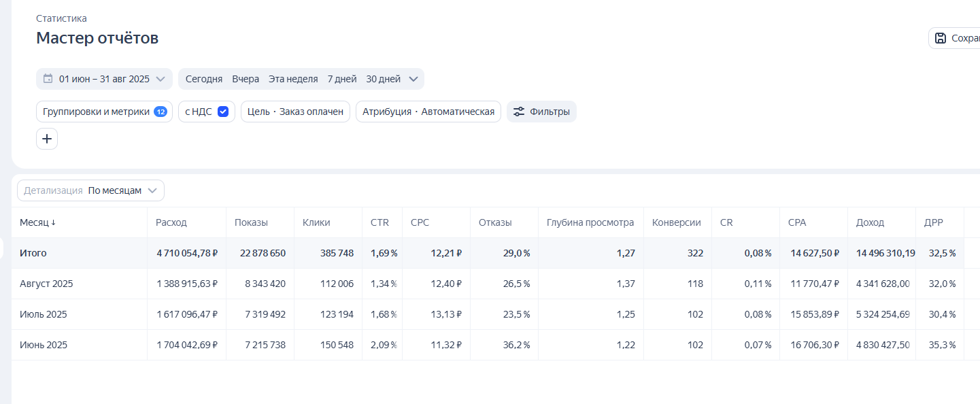Open the Атрибуция Автоматическая selector
The image size is (980, 404).
[428, 112]
